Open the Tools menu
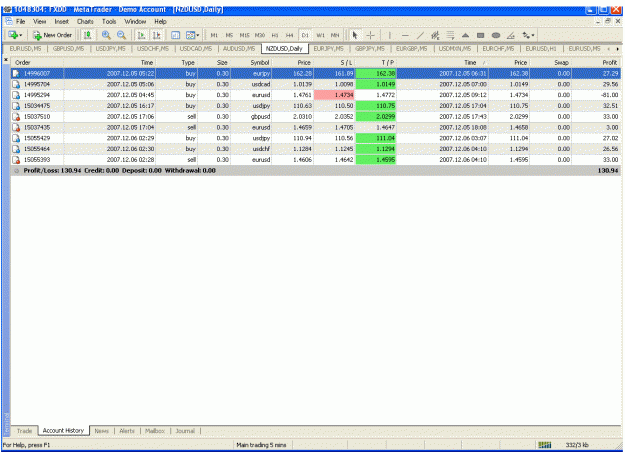The image size is (625, 452). [x=109, y=22]
